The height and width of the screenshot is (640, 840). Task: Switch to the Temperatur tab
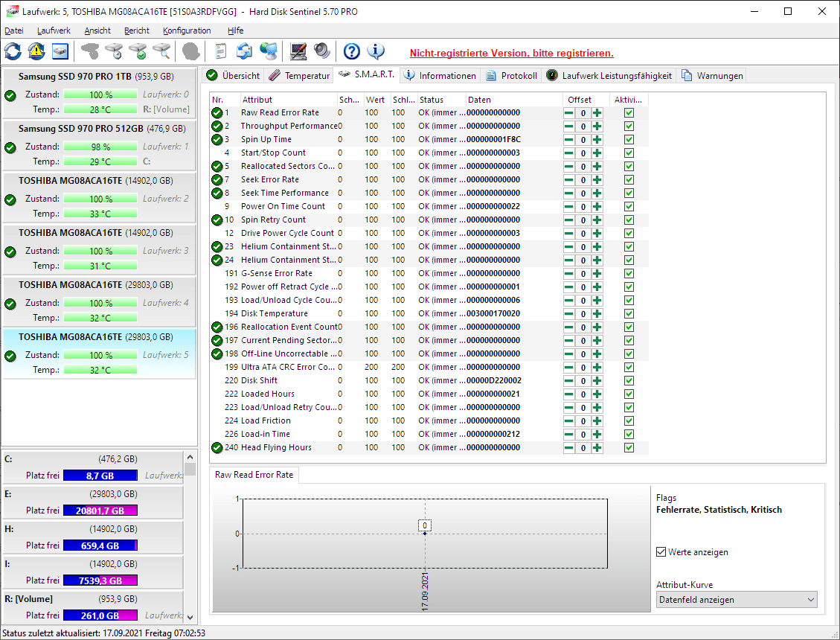299,76
